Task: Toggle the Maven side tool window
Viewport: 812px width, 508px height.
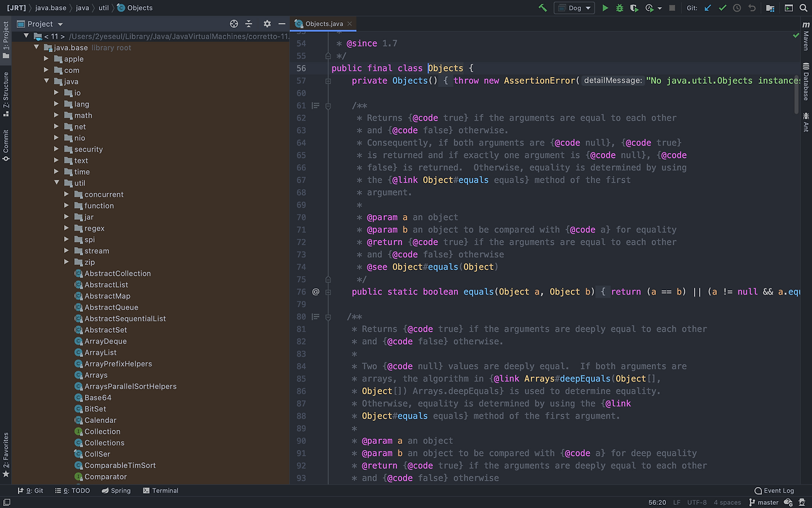Action: (x=806, y=37)
